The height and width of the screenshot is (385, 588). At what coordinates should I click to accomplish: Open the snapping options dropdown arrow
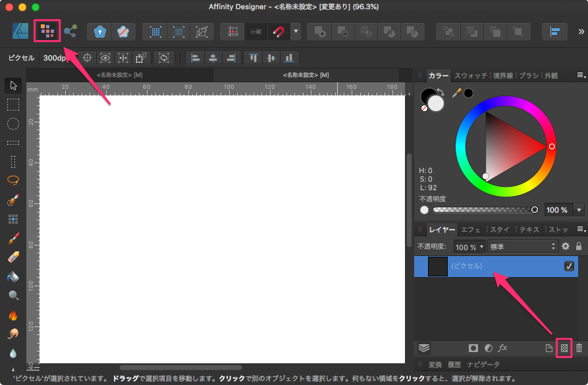pyautogui.click(x=296, y=32)
